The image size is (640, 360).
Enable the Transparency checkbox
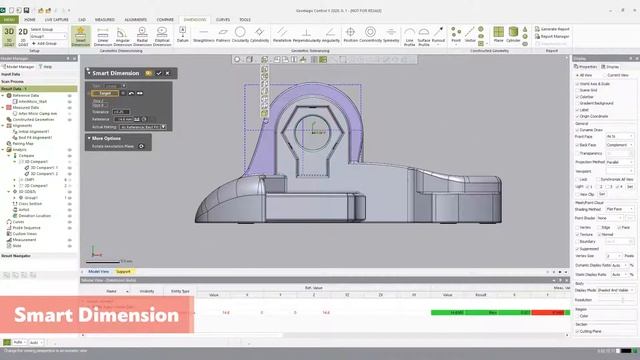[578, 153]
